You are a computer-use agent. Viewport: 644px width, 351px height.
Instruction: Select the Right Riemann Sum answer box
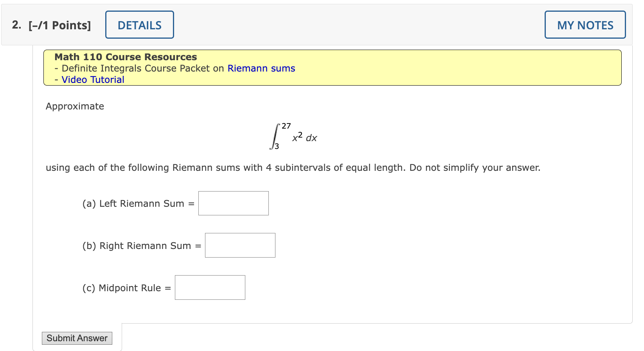click(x=239, y=245)
